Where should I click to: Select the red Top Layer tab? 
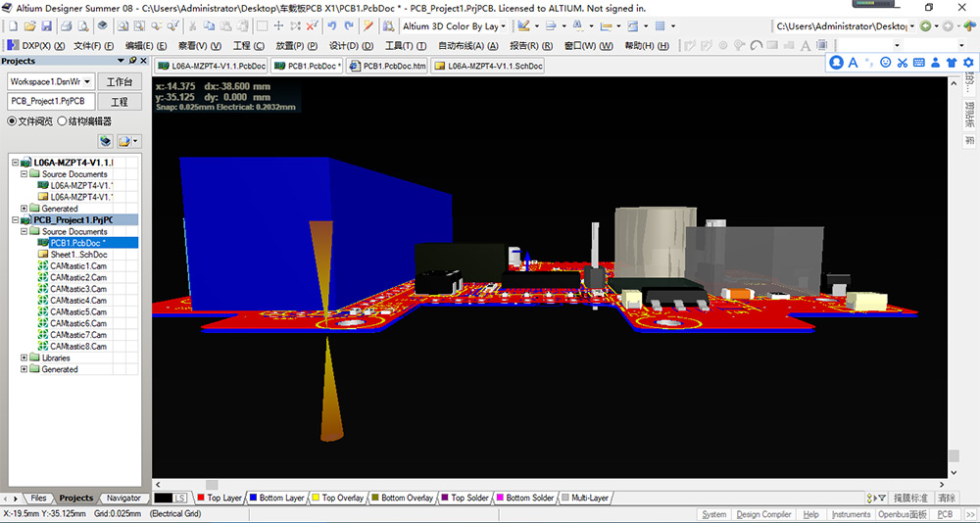point(220,498)
